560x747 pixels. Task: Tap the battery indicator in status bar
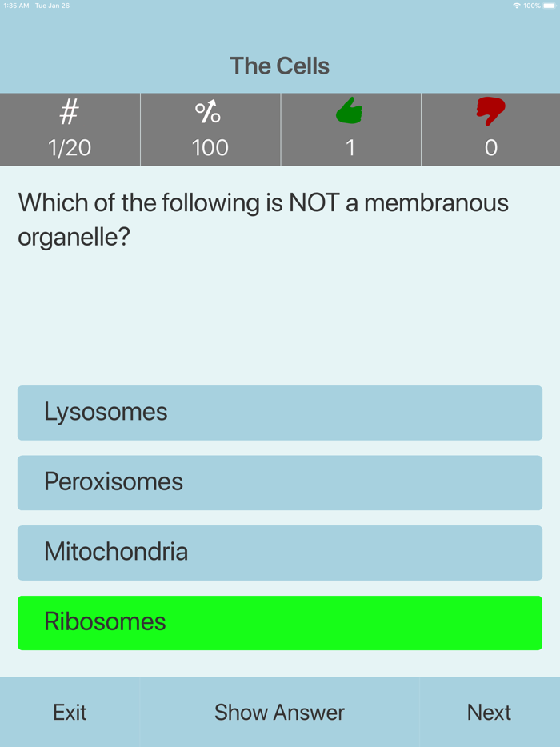(547, 5)
